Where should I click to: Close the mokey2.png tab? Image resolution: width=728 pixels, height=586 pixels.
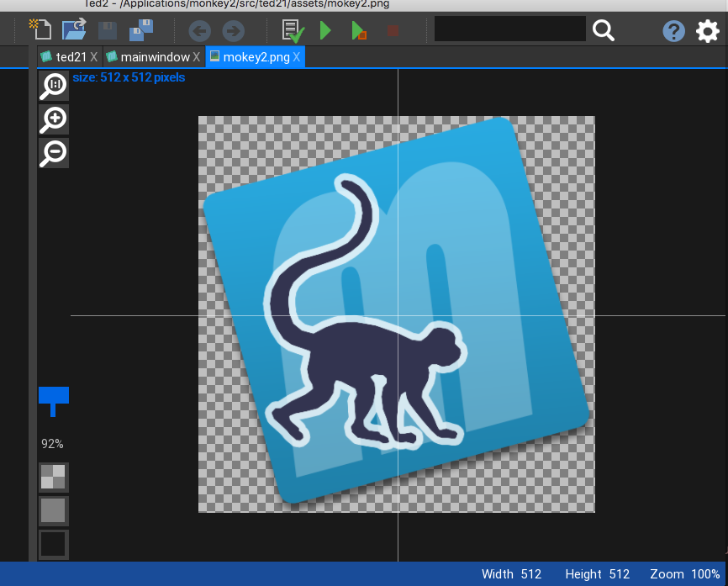pos(296,57)
